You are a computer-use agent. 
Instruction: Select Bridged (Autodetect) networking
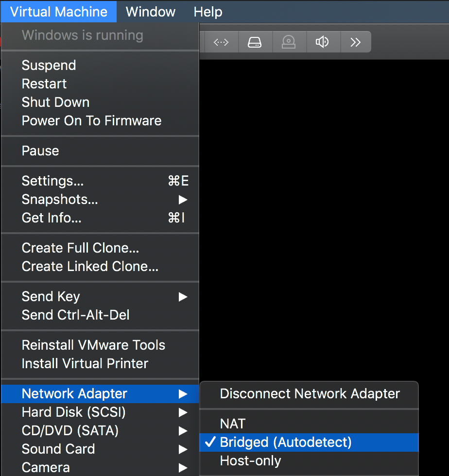tap(309, 442)
